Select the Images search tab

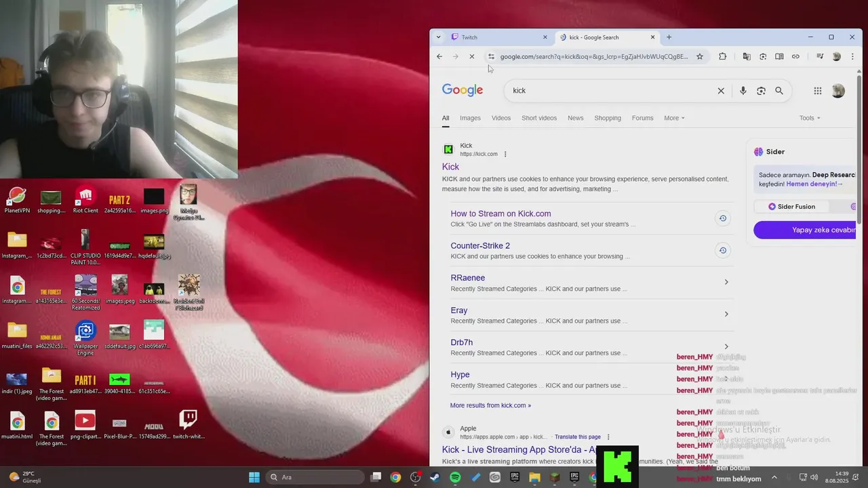coord(470,118)
